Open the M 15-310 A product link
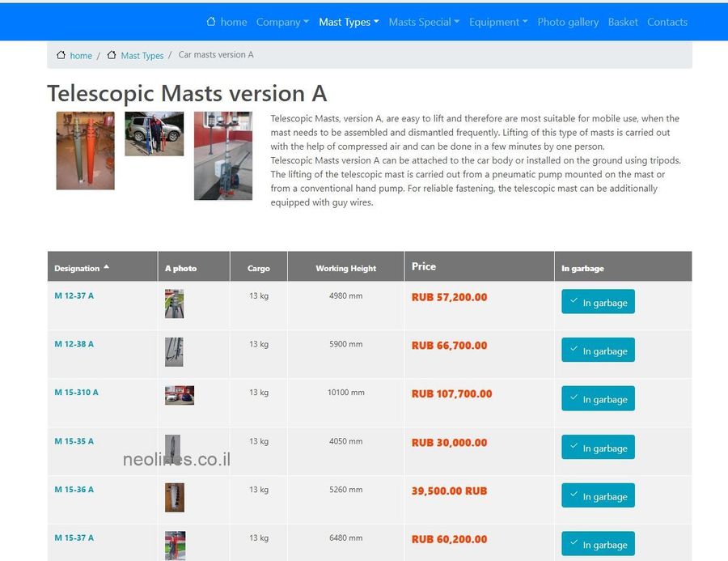 [x=76, y=393]
